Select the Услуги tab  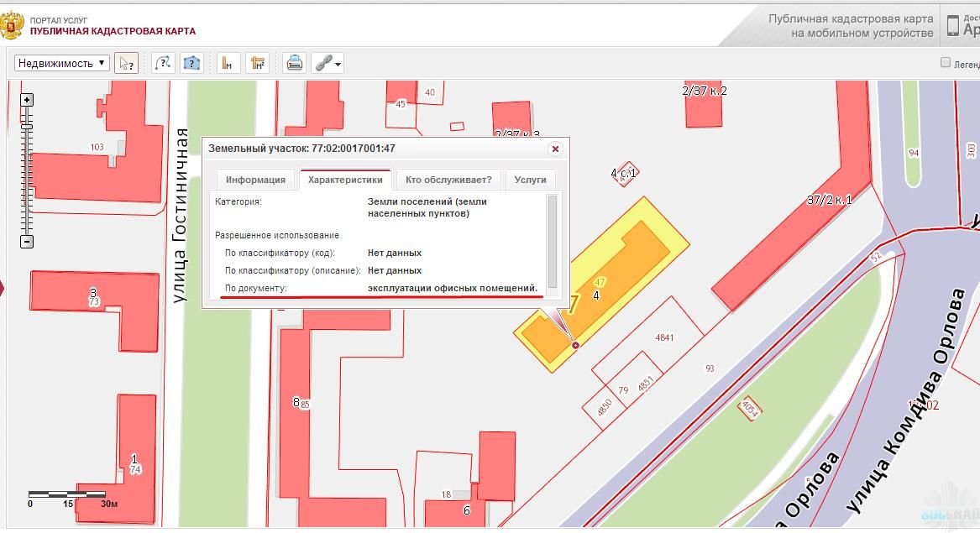click(x=530, y=180)
